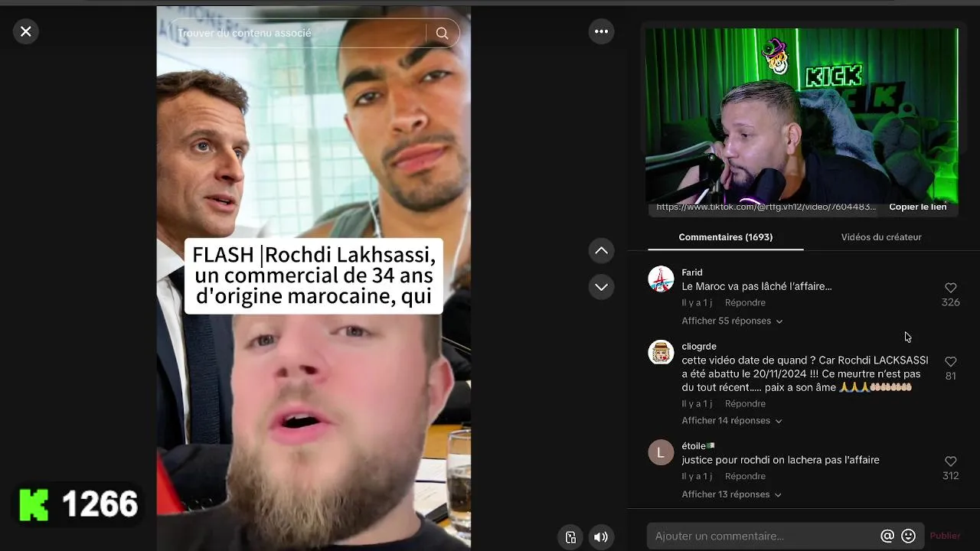The height and width of the screenshot is (551, 980).
Task: Click the search magnifier icon
Action: click(442, 33)
